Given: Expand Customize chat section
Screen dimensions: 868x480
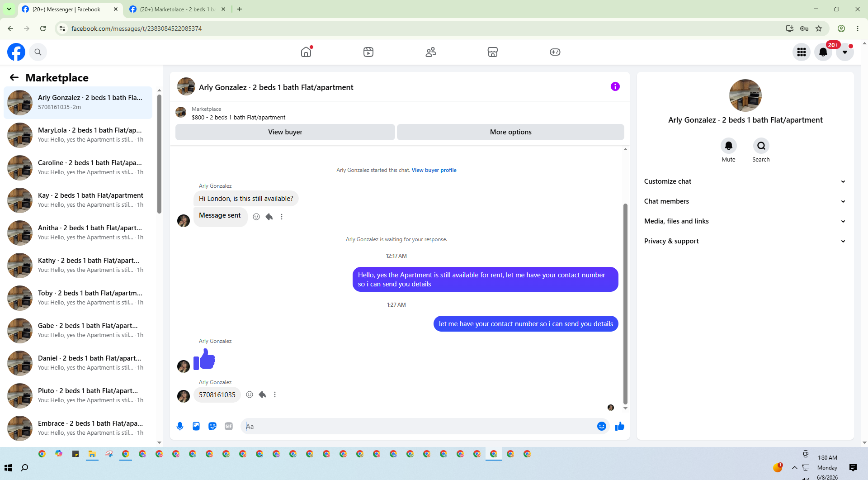Looking at the screenshot, I should click(x=745, y=181).
